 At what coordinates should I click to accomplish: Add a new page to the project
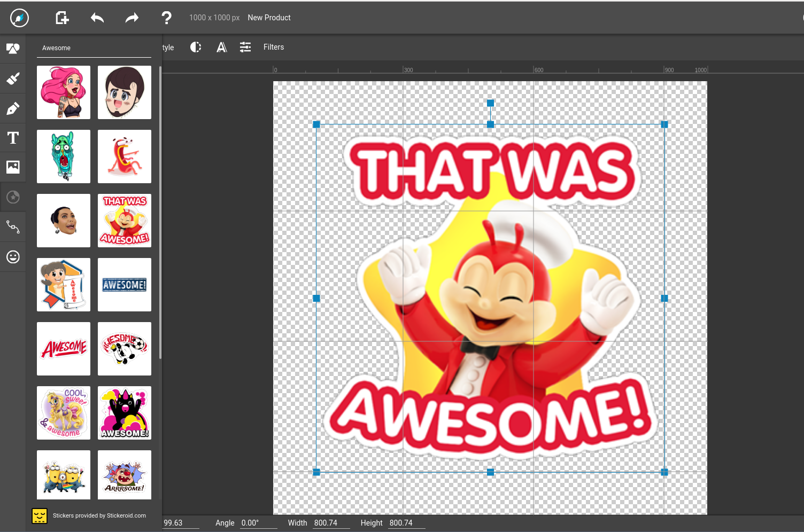click(x=62, y=18)
